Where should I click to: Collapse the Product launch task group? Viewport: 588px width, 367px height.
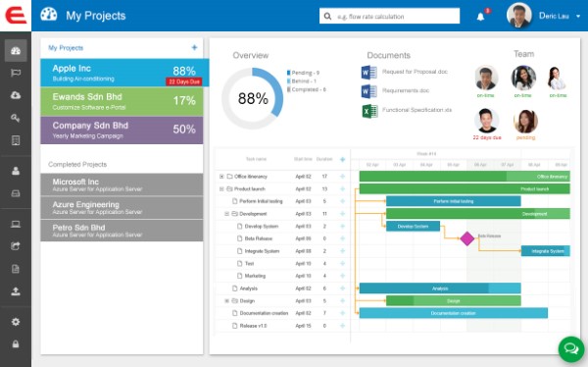click(221, 189)
